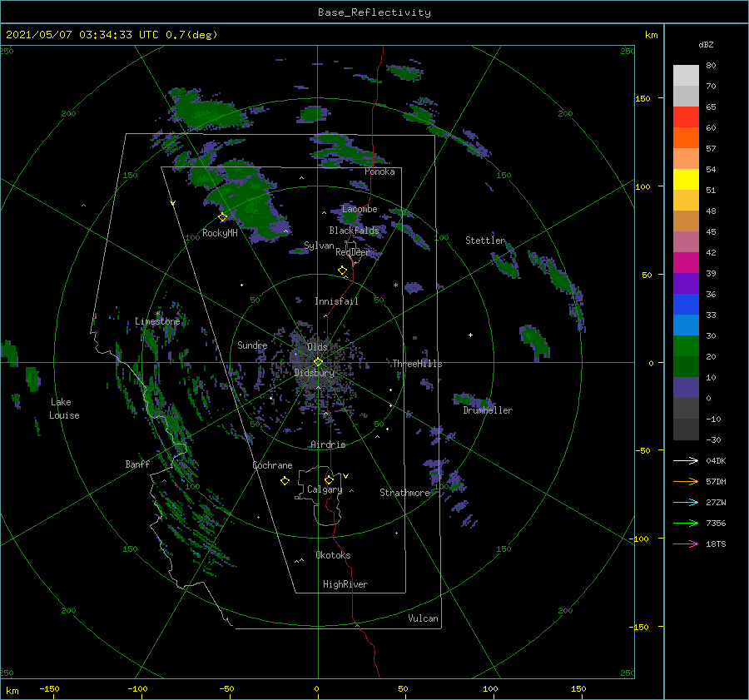Click the Banff label

[x=137, y=464]
